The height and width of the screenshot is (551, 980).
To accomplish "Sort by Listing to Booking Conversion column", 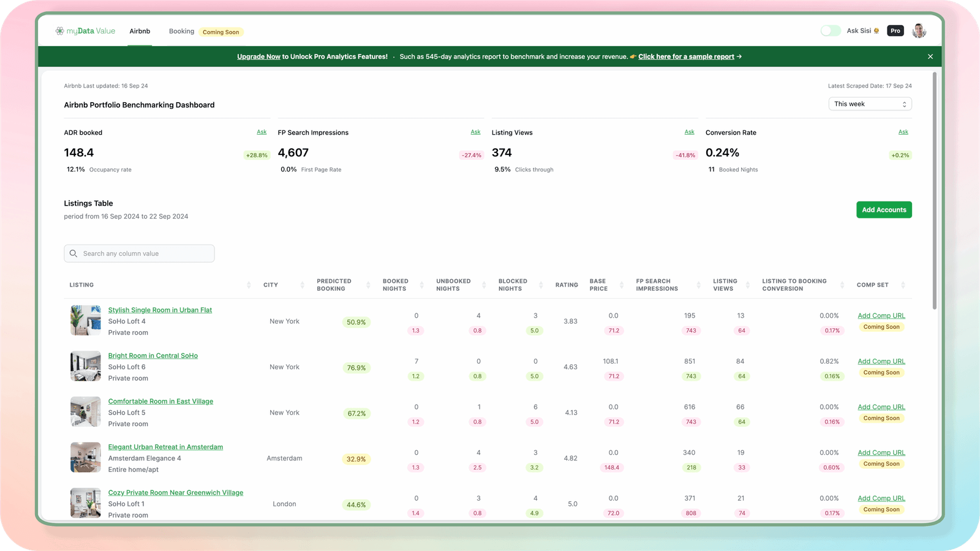I will [x=842, y=285].
